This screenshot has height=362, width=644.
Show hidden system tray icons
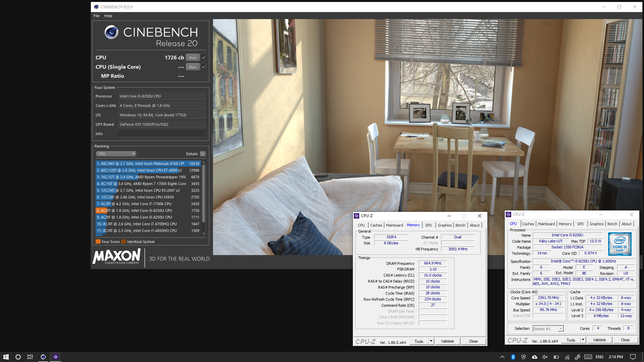(502, 357)
